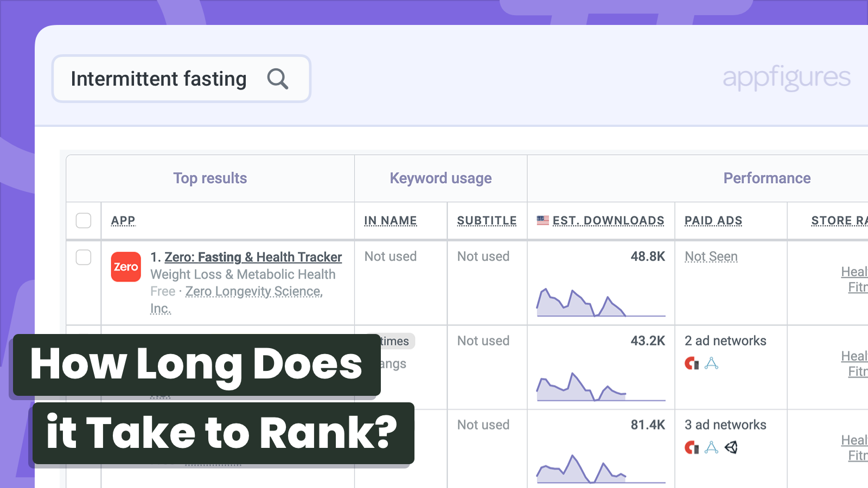Click the US flag icon beside Est. Downloads
Viewport: 868px width, 488px height.
click(x=542, y=221)
